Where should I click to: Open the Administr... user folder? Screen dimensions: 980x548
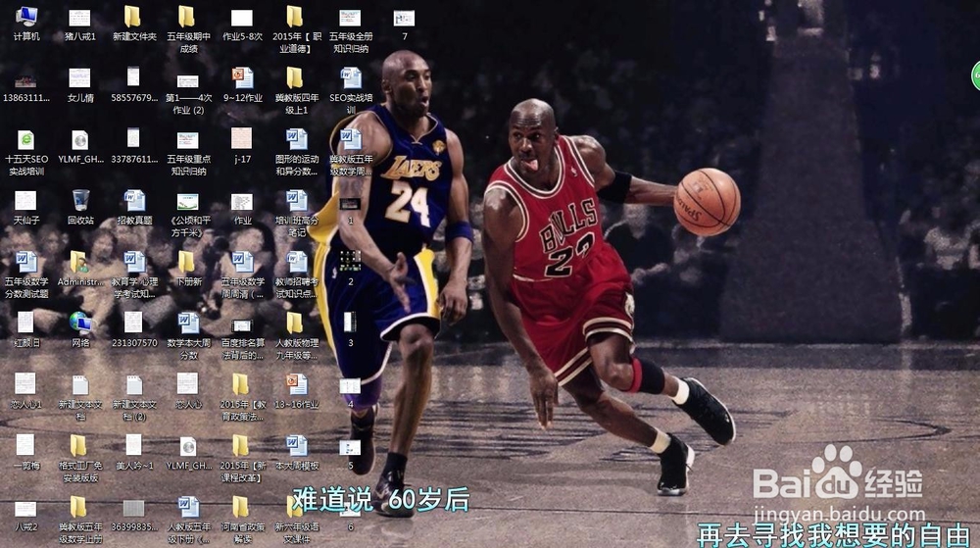tap(79, 262)
